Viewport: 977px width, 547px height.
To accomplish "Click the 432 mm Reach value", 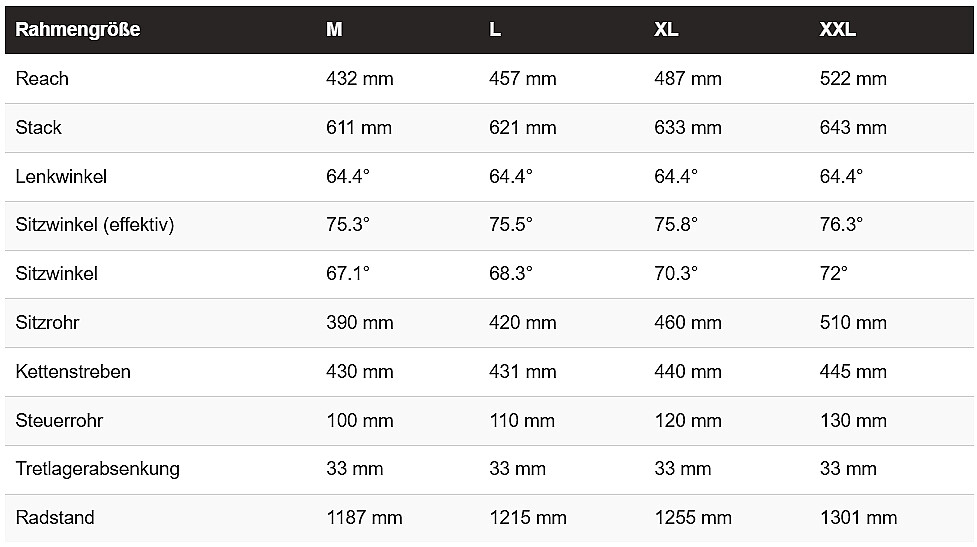I will [360, 79].
